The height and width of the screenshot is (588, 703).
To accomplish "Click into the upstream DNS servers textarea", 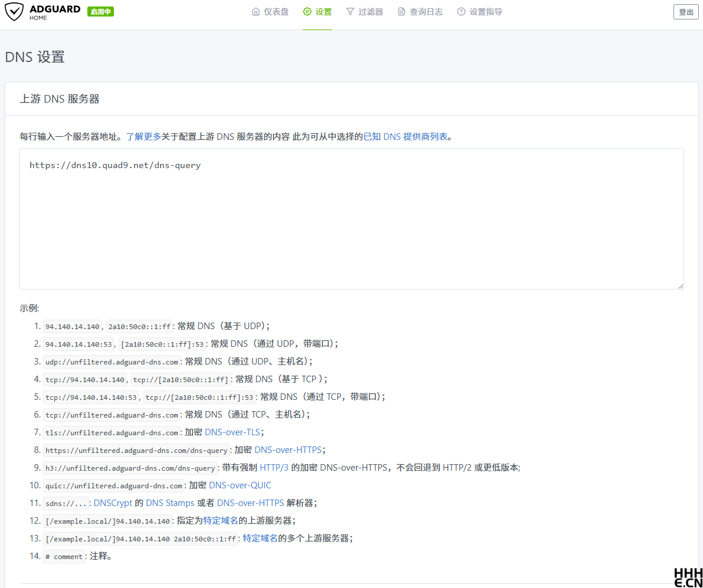I will [352, 219].
